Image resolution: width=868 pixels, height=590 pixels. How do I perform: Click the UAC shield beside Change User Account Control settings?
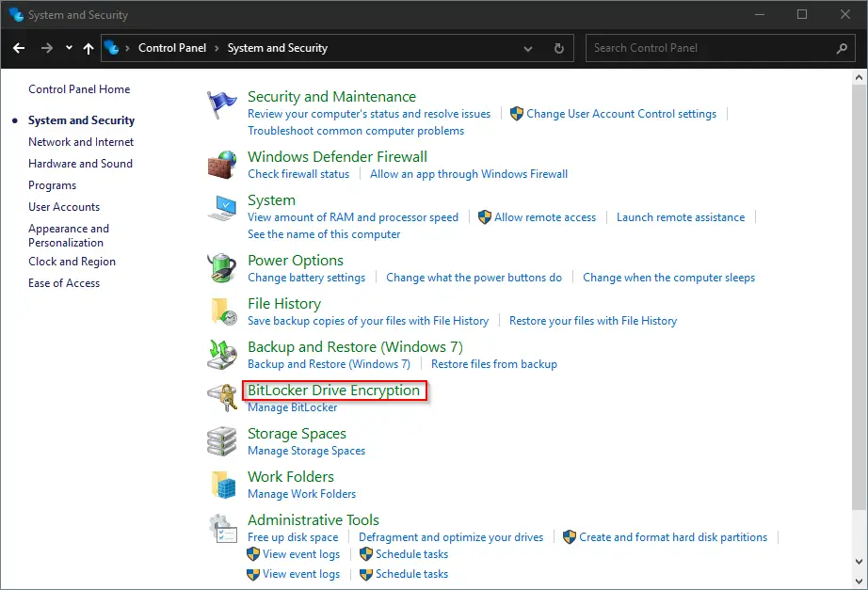click(517, 114)
